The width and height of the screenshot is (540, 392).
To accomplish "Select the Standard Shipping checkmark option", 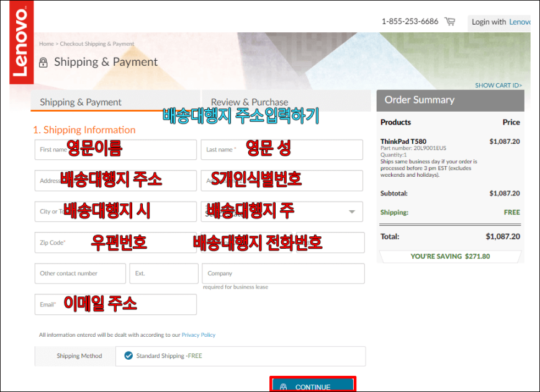I will point(128,355).
